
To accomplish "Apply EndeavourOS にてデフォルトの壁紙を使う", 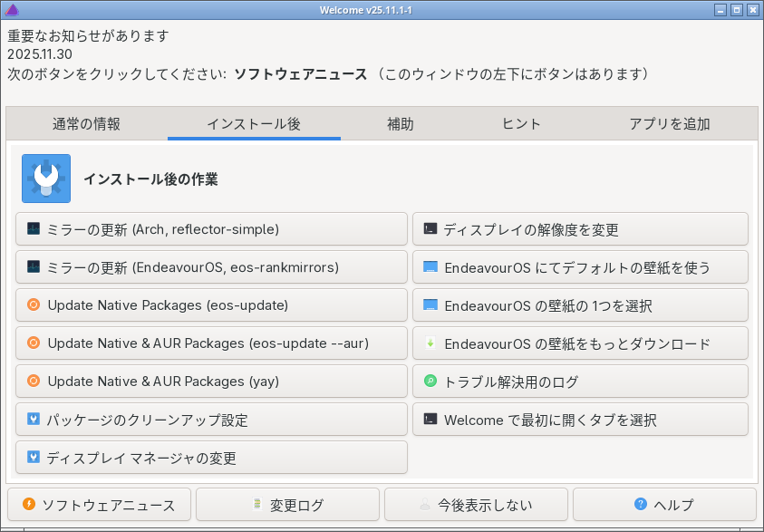I will tap(580, 267).
